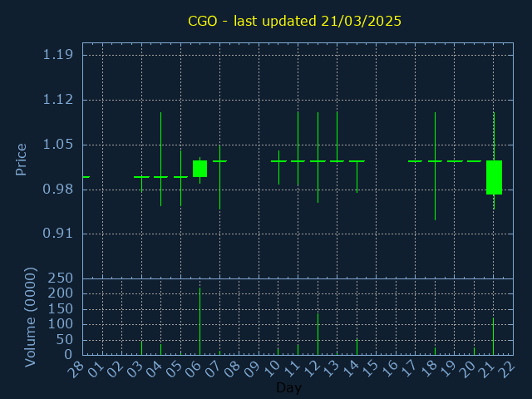Click the 50 volume axis label

click(65, 340)
